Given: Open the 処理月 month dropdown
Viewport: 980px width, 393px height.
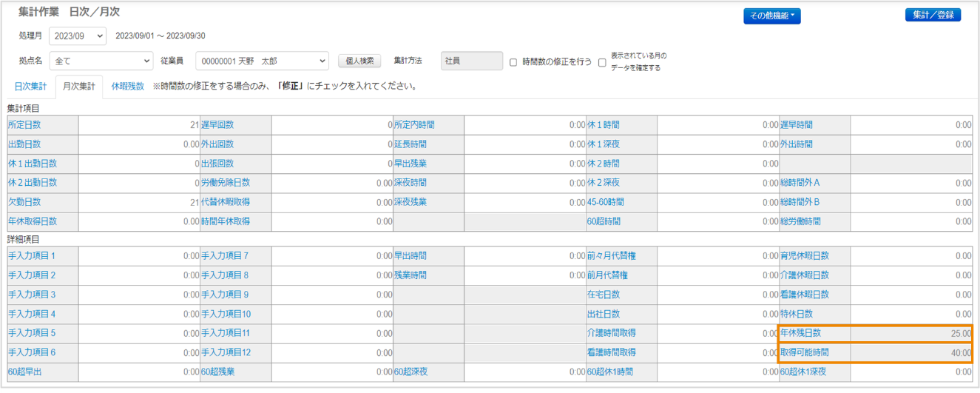Looking at the screenshot, I should coord(78,36).
